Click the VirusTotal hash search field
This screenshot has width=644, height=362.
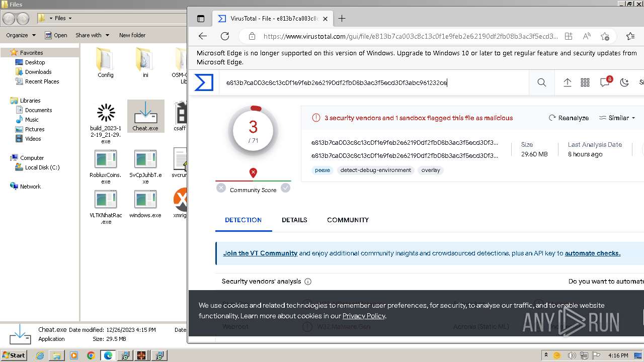374,82
